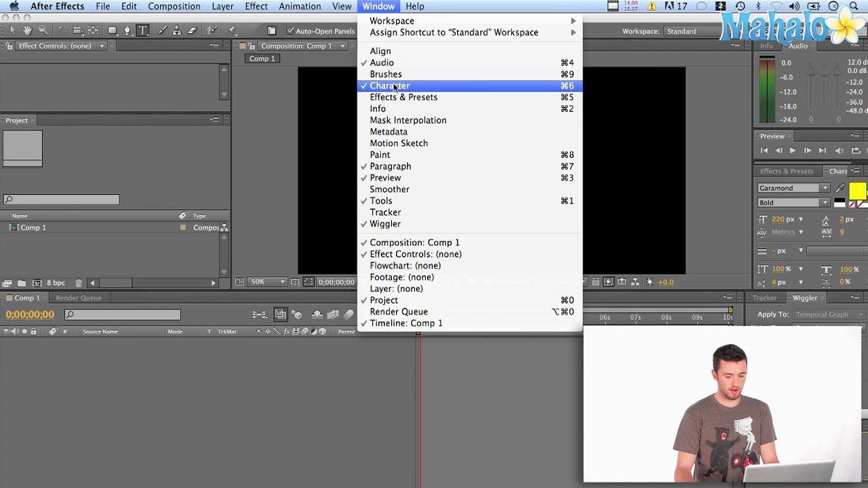Open the Garamond font family dropdown
The image size is (868, 488).
pos(793,188)
